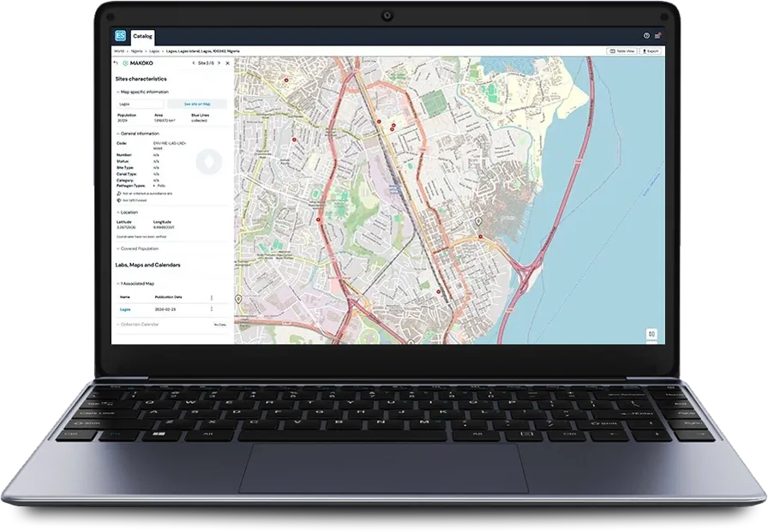Collapse the Map specific information section
Viewport: 768px width, 532px height.
pyautogui.click(x=142, y=92)
